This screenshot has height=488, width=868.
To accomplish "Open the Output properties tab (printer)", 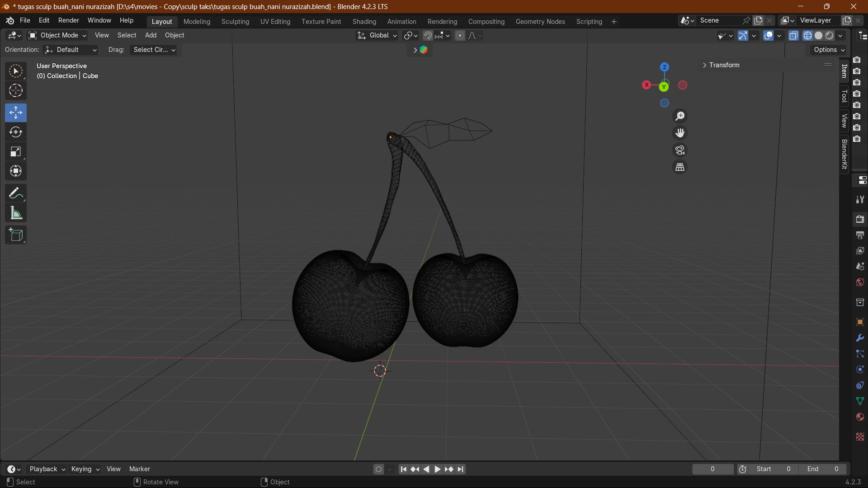I will [860, 235].
